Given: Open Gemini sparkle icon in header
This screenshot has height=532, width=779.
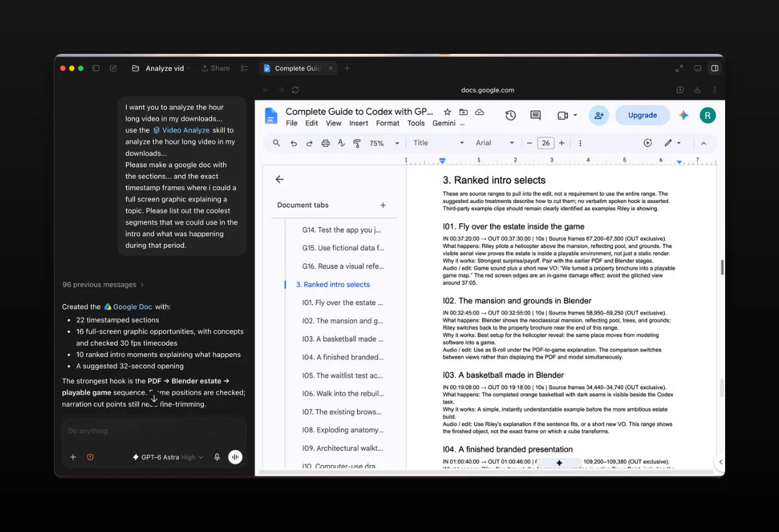Looking at the screenshot, I should coord(684,115).
